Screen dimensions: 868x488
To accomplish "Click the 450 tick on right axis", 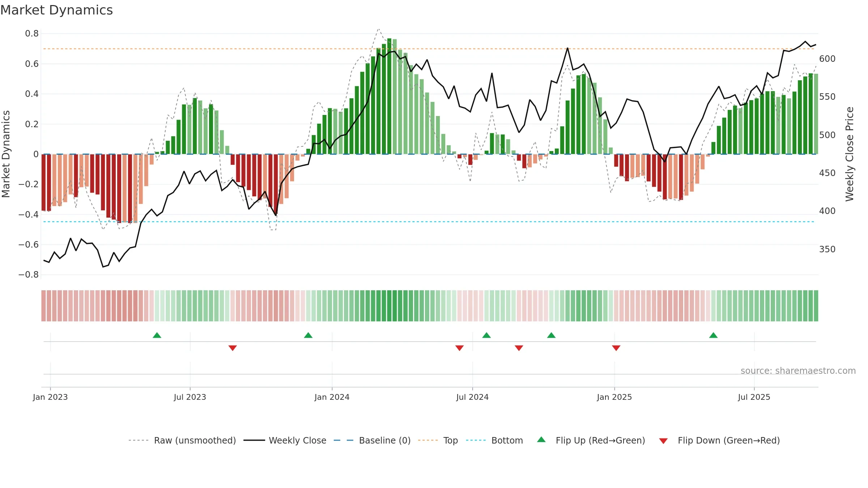I will point(827,173).
